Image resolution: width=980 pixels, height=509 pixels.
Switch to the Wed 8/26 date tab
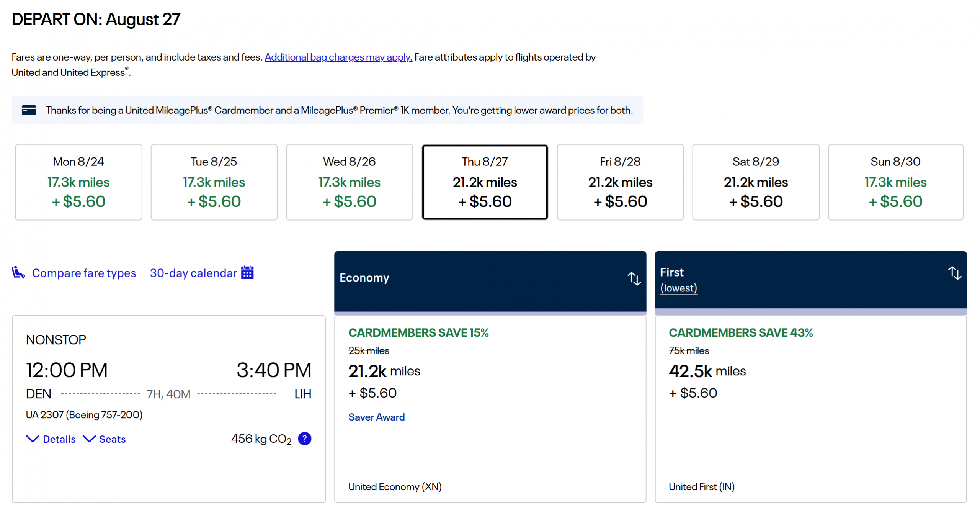349,182
